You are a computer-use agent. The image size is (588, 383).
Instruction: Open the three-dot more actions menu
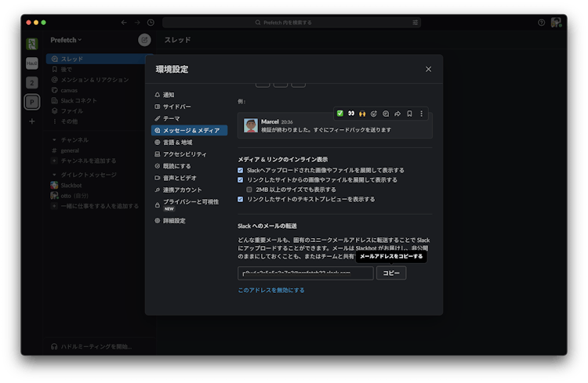click(x=421, y=114)
